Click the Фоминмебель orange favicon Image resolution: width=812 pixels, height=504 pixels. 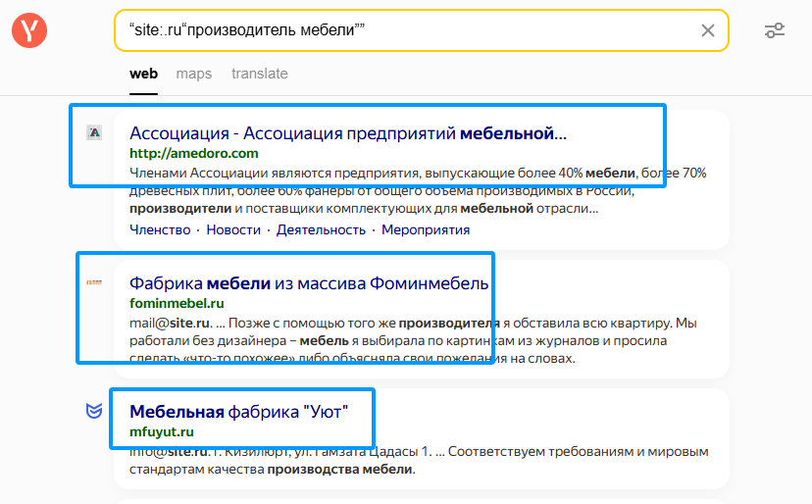94,282
